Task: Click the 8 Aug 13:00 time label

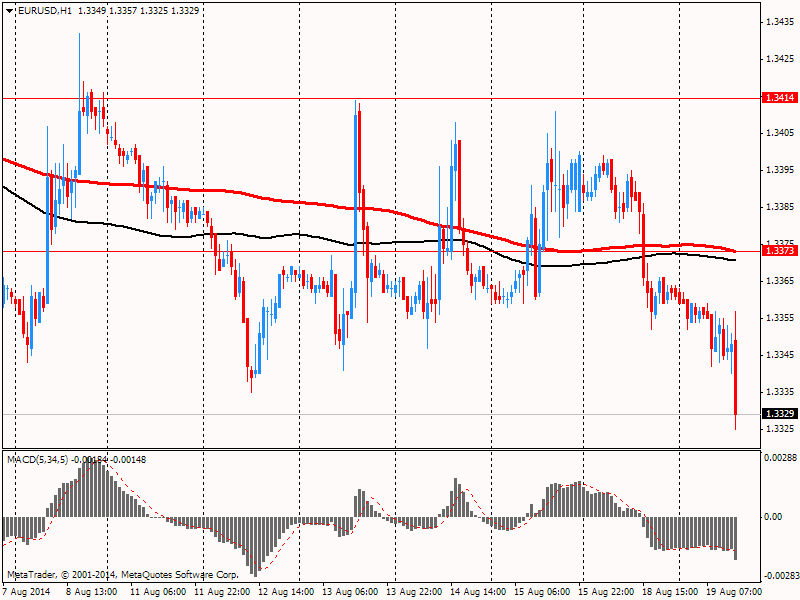Action: coord(92,592)
